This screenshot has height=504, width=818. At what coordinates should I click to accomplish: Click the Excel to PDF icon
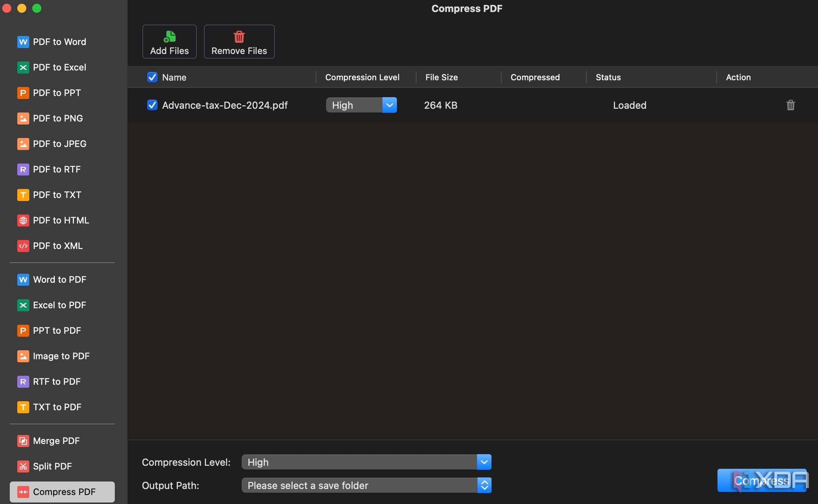coord(23,305)
